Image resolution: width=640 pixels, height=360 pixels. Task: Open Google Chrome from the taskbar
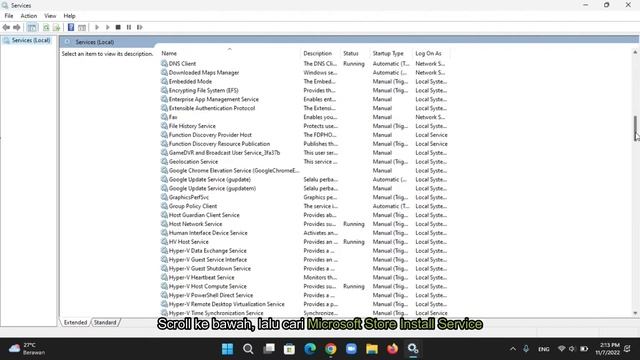point(331,349)
